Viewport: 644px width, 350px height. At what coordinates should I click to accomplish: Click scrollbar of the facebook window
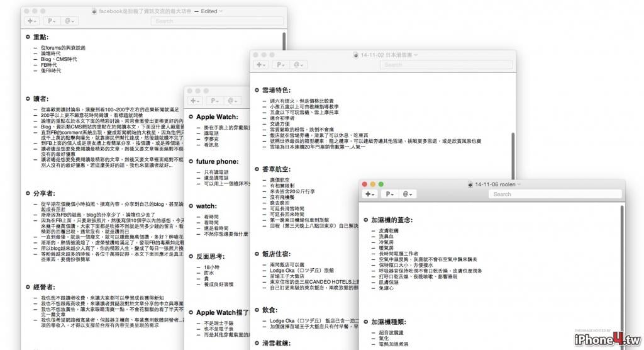(284, 41)
